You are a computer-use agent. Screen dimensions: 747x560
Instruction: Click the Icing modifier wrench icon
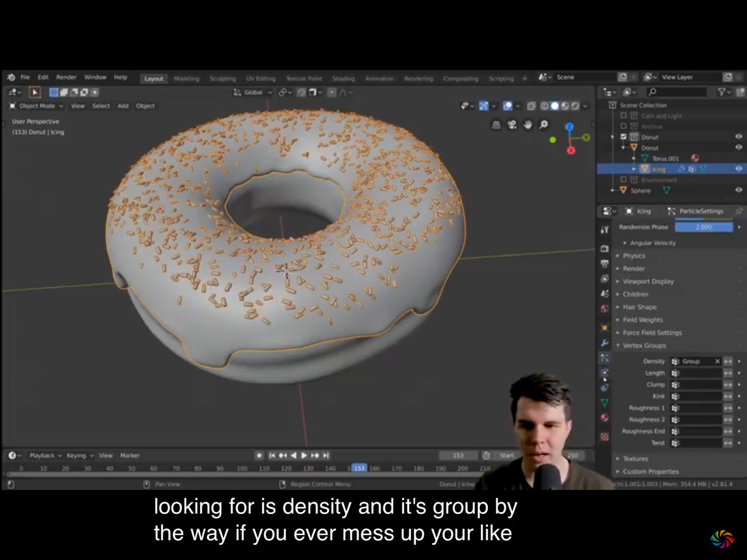pos(680,169)
